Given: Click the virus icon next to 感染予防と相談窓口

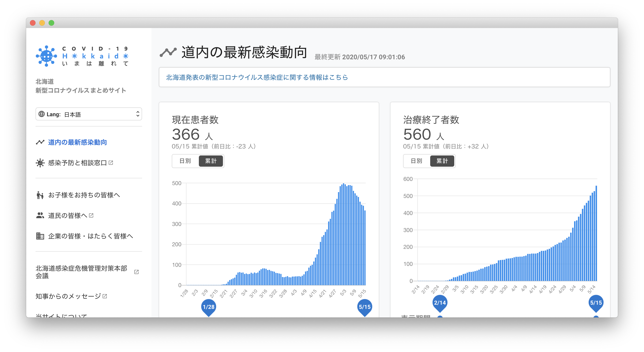Looking at the screenshot, I should point(40,163).
